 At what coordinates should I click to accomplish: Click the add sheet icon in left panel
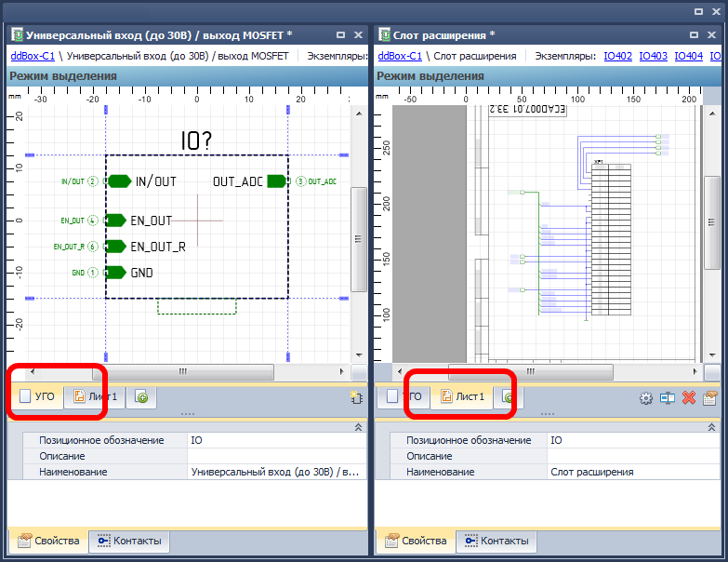click(x=142, y=396)
